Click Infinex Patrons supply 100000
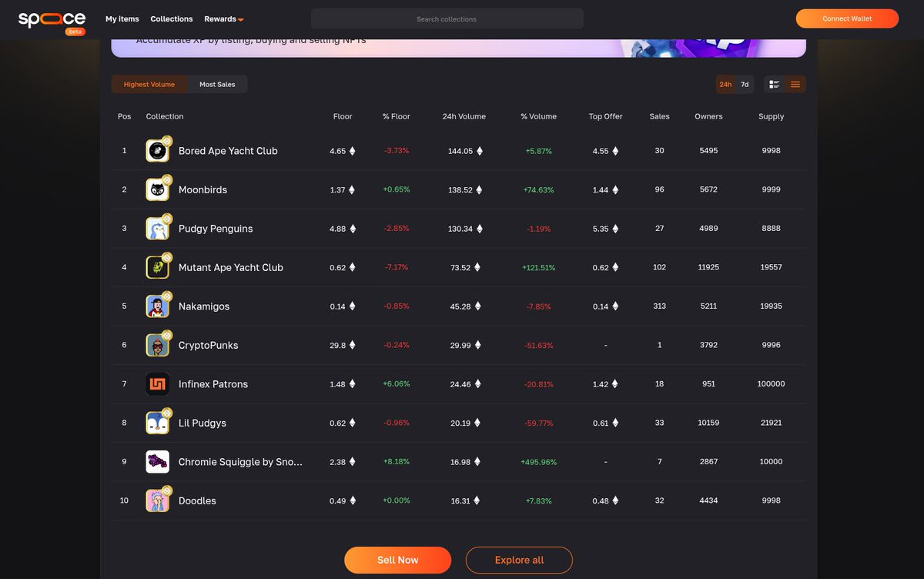 (x=771, y=384)
